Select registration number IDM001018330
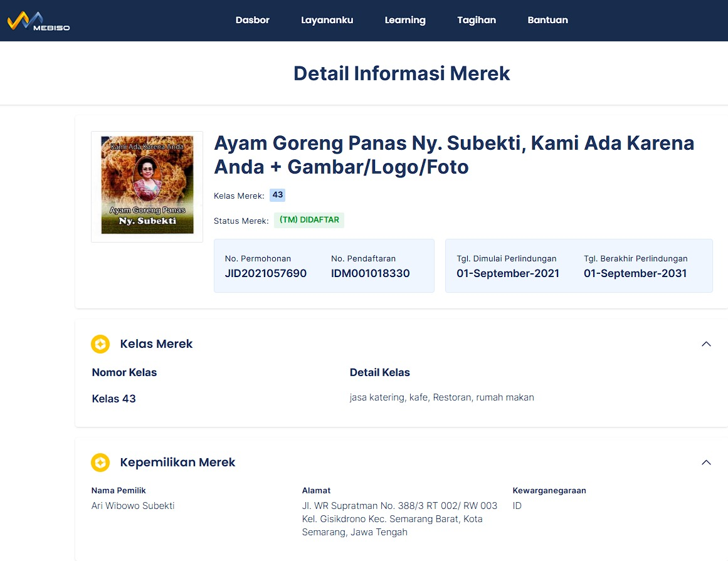This screenshot has width=728, height=561. [371, 273]
